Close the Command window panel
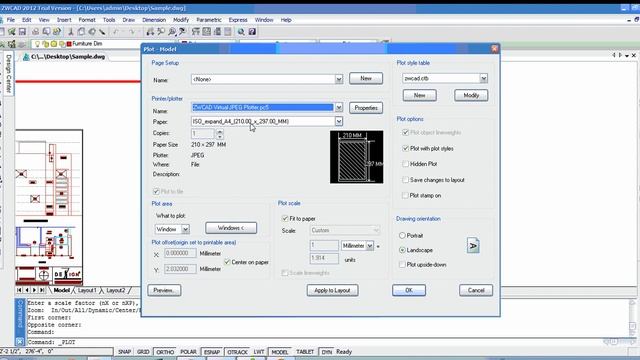This screenshot has height=360, width=640. pyautogui.click(x=20, y=341)
